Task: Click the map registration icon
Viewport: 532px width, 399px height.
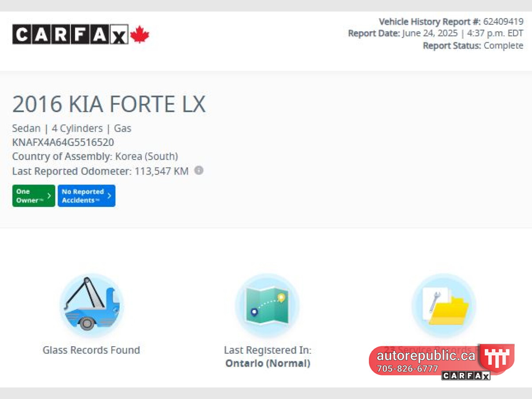Action: [x=267, y=305]
